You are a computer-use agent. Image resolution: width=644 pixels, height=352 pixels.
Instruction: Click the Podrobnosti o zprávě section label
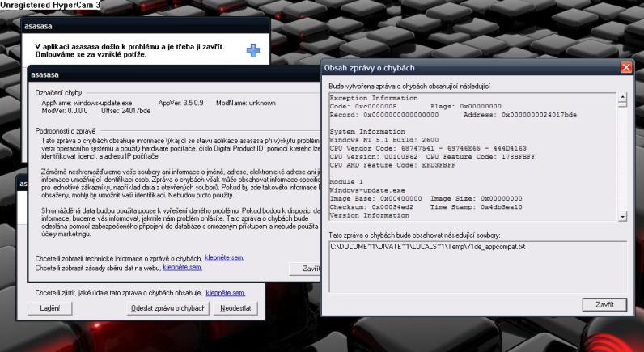tap(66, 131)
